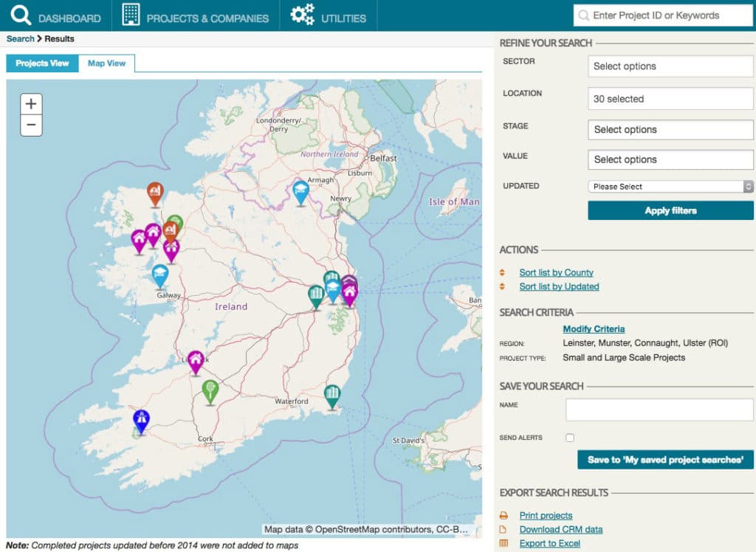Open the Export to Excel link
Viewport: 756px width, 552px height.
548,543
